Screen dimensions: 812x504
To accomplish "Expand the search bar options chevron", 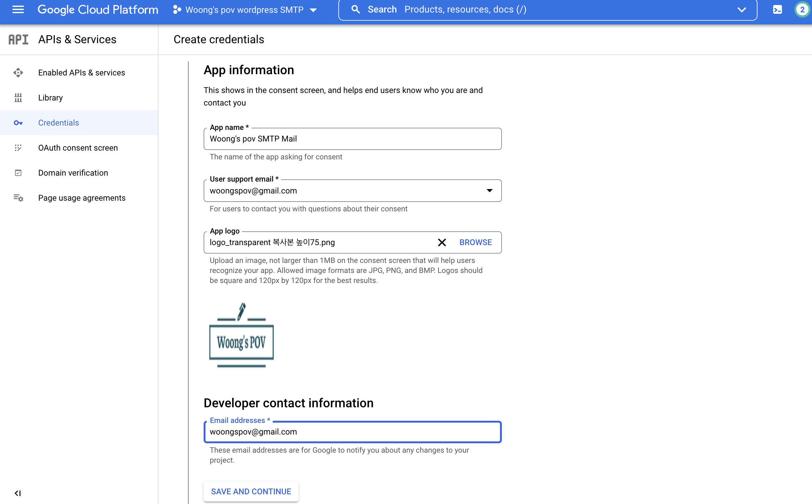I will coord(741,10).
